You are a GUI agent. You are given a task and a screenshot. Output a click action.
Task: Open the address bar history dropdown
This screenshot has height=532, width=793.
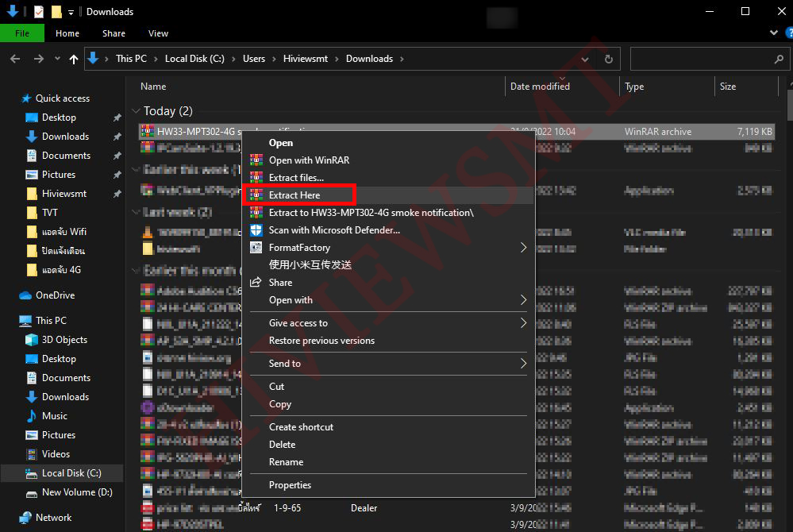pyautogui.click(x=588, y=59)
